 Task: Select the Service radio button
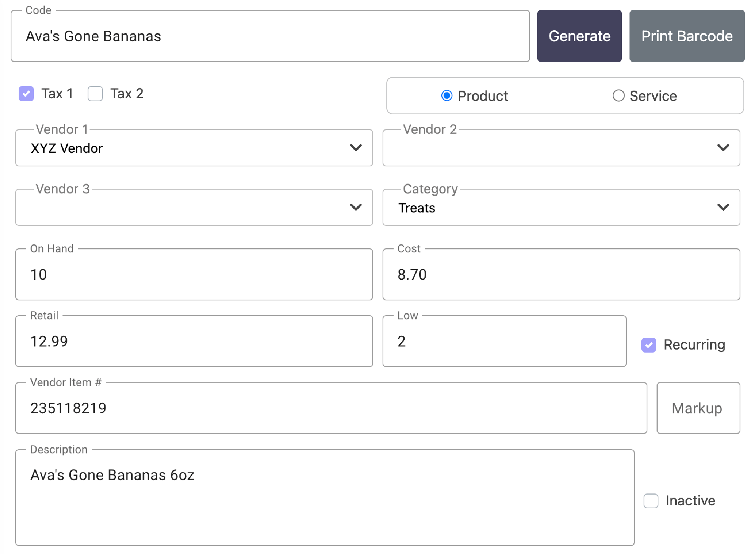(618, 96)
